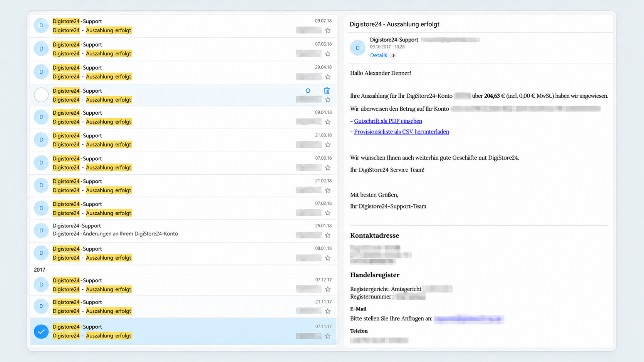
Task: Star the email dated 21.02.18
Action: pyautogui.click(x=328, y=190)
